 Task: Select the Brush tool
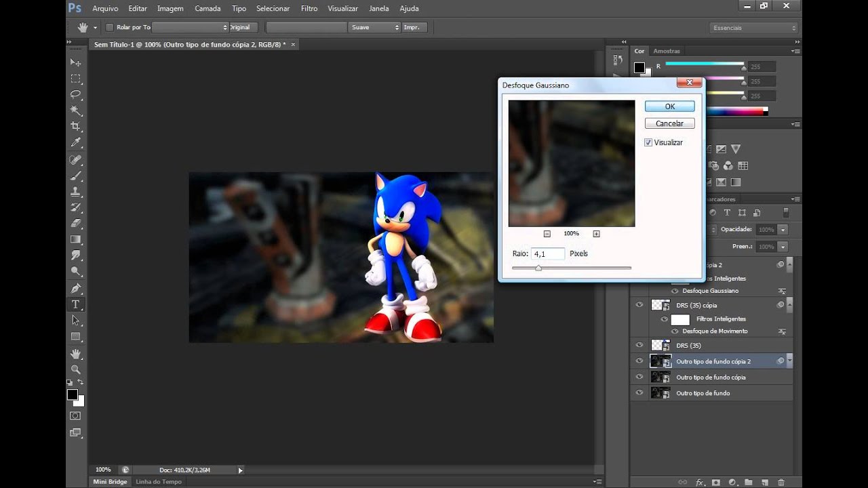tap(76, 176)
